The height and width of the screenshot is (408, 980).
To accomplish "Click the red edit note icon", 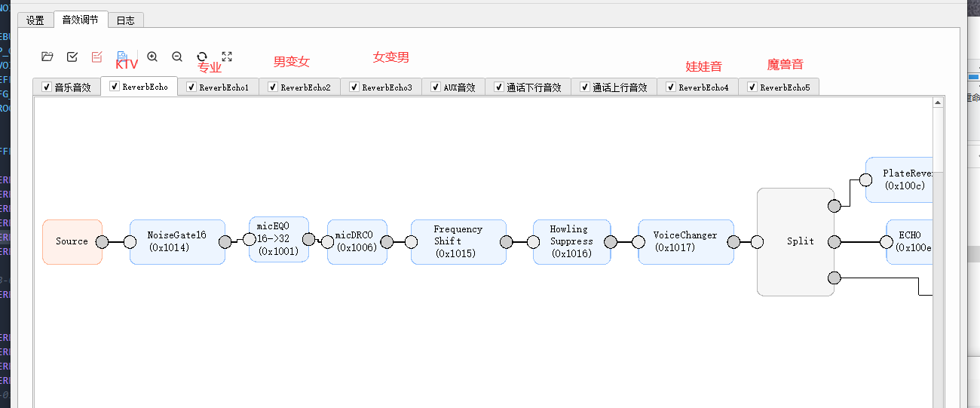I will [x=96, y=57].
